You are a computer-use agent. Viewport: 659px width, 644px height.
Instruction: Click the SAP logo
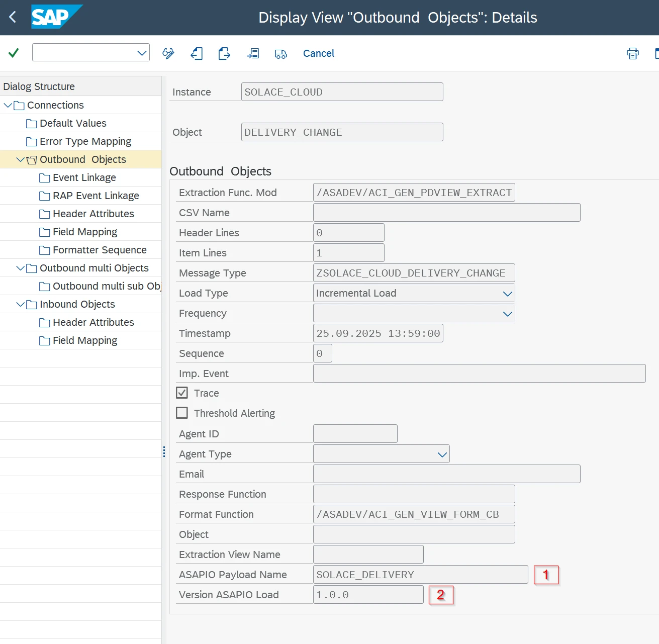(x=57, y=17)
